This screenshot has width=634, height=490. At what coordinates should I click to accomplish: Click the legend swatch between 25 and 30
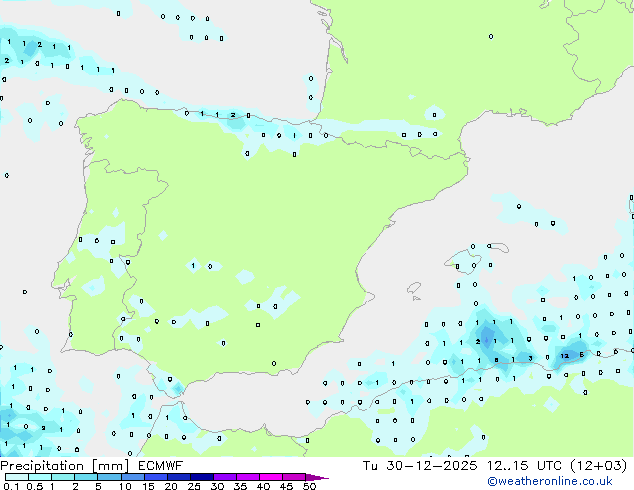coord(201,477)
